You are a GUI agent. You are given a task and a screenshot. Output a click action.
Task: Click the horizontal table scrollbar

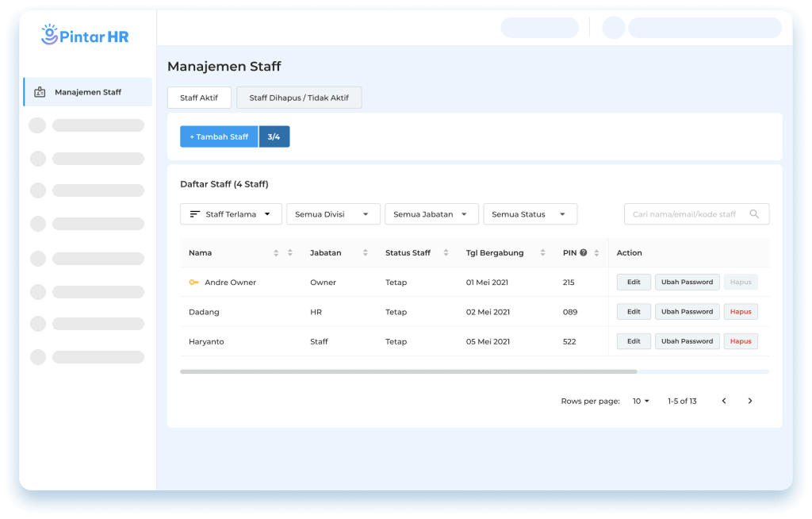[408, 371]
